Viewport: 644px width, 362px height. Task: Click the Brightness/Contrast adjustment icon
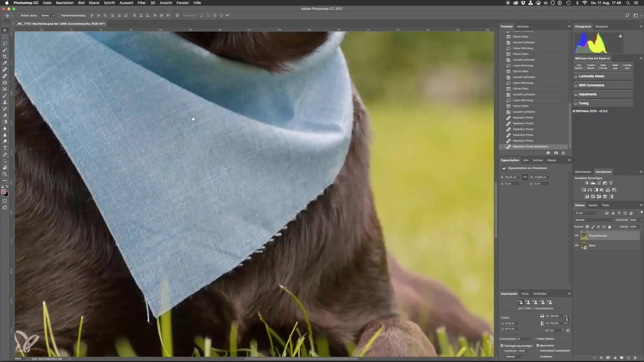(587, 183)
